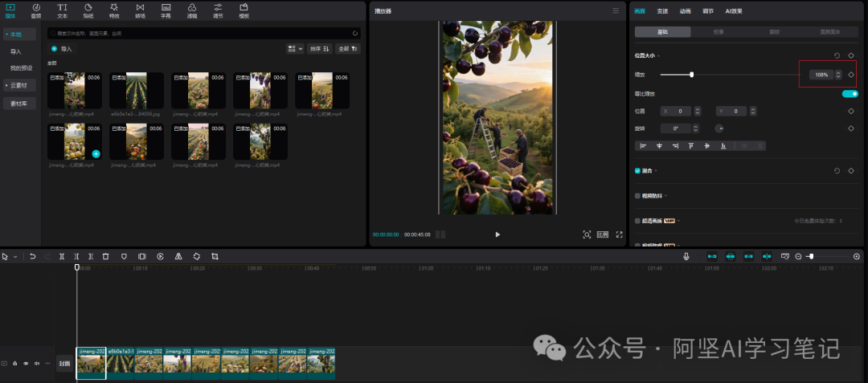Image resolution: width=868 pixels, height=383 pixels.
Task: Zoom out the timeline with minus icon
Action: point(798,256)
